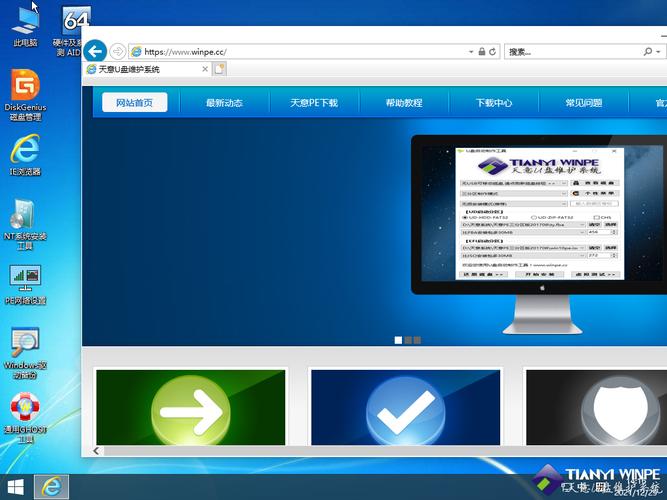Open the Windows driver backup desktop icon
This screenshot has width=667, height=500.
[x=25, y=353]
